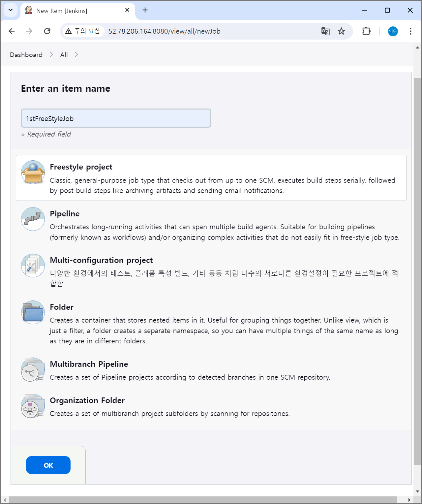Image resolution: width=422 pixels, height=504 pixels.
Task: Pick the Folder item icon
Action: (33, 312)
